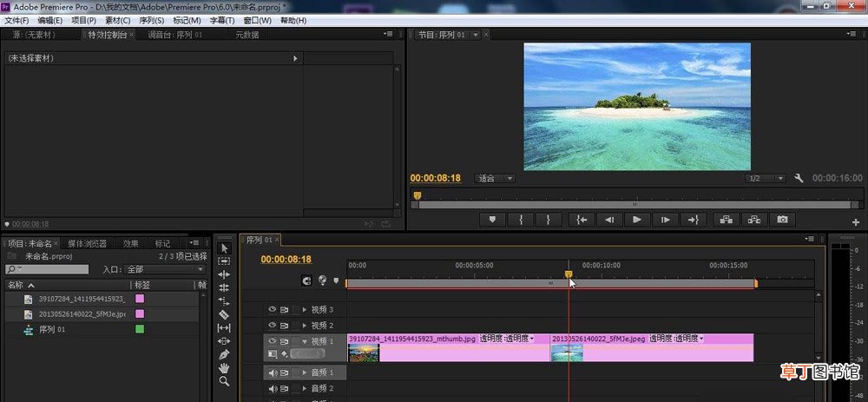Mute speaker for 音频 1 track

(x=273, y=372)
